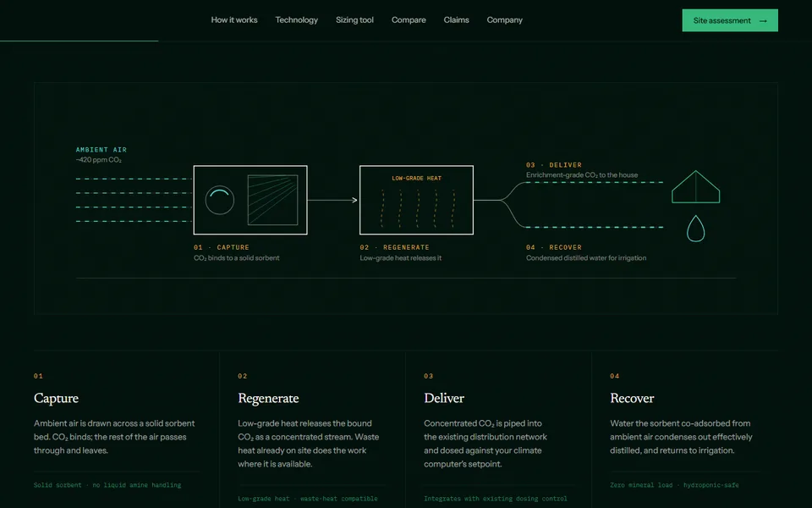The height and width of the screenshot is (508, 812).
Task: Click "Zero mineral load · hydroponic-safe" note
Action: click(x=674, y=485)
